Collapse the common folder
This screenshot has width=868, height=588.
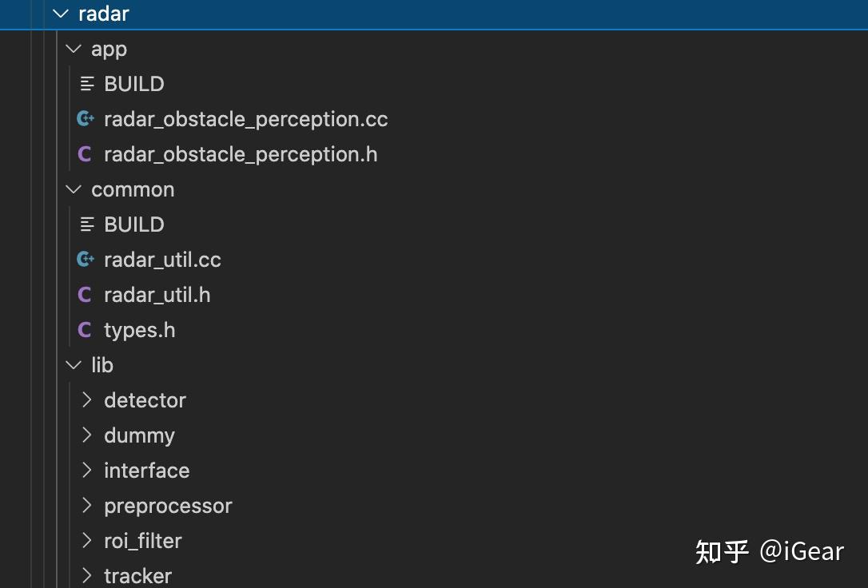pyautogui.click(x=74, y=189)
